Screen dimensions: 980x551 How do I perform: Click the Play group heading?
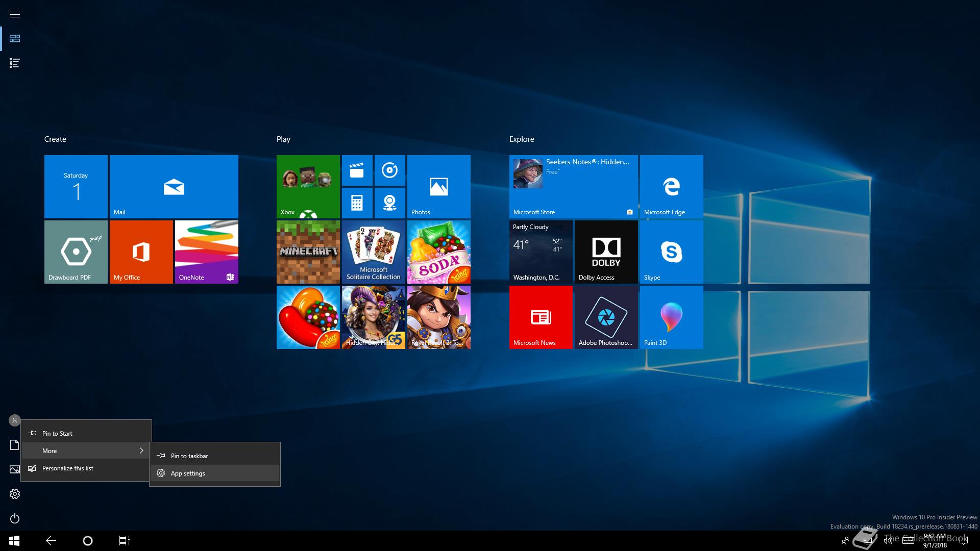coord(283,139)
